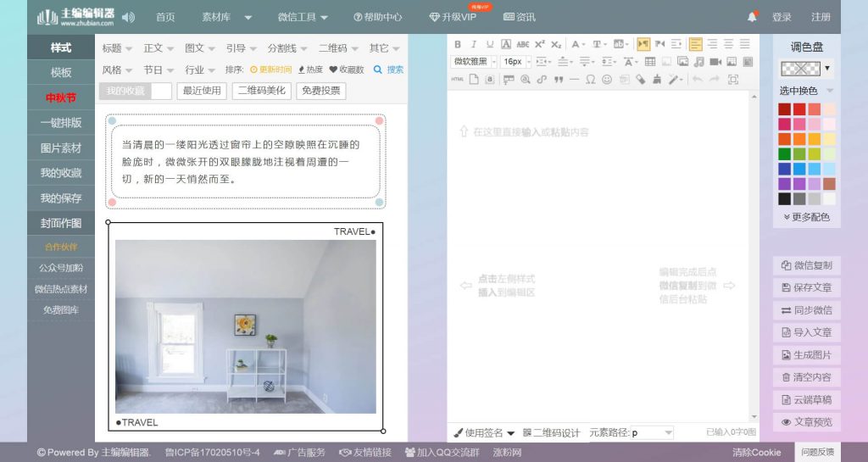
Task: Open the 微软雅黑 font family dropdown
Action: pyautogui.click(x=474, y=61)
